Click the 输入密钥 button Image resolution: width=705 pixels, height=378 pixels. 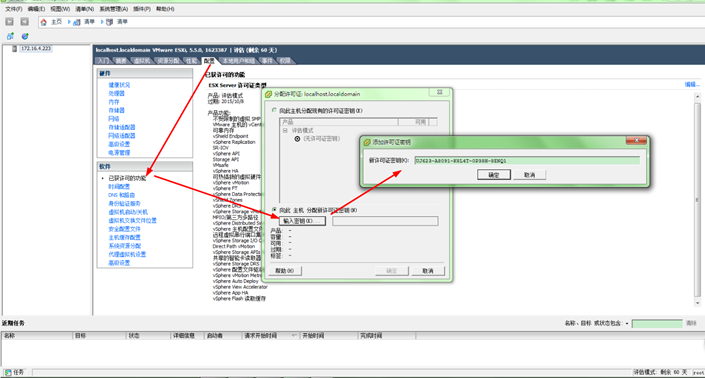click(x=302, y=221)
